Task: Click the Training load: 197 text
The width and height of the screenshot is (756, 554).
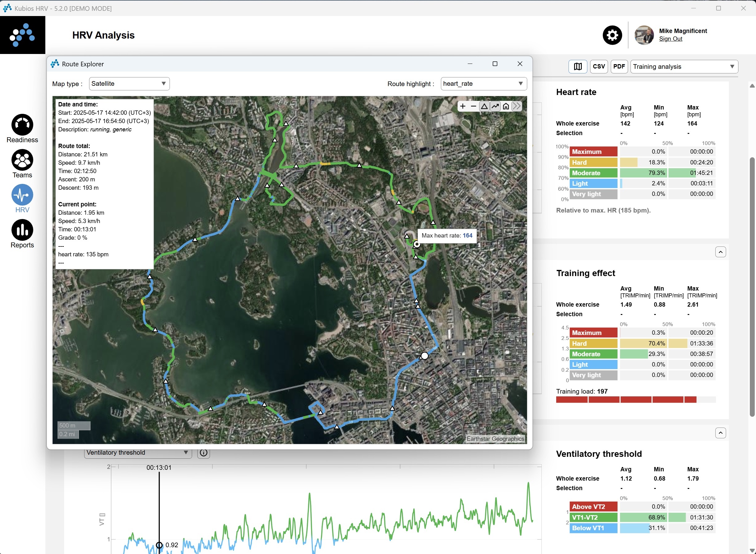Action: [582, 391]
